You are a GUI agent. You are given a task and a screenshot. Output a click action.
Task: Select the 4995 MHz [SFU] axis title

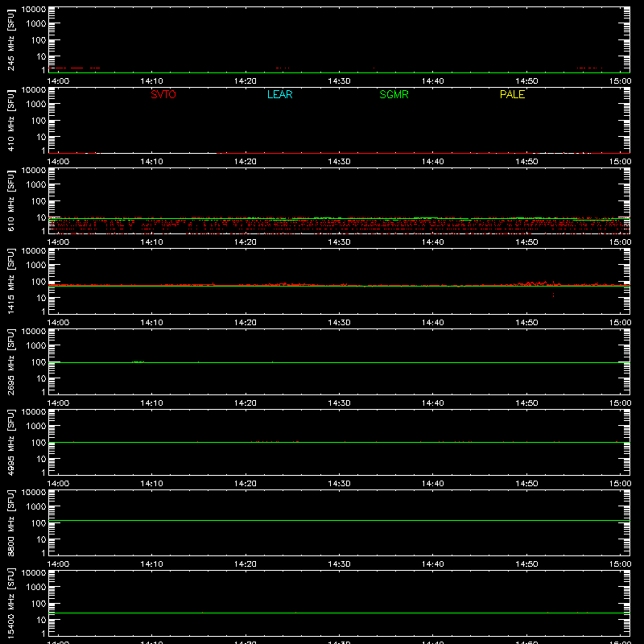coord(11,443)
